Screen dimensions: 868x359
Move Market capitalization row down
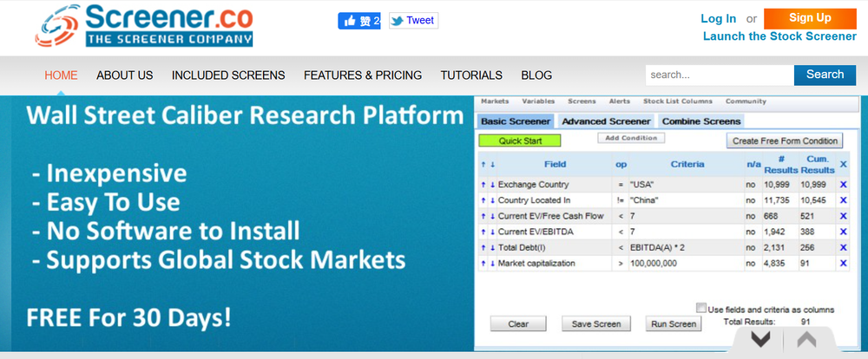[492, 264]
